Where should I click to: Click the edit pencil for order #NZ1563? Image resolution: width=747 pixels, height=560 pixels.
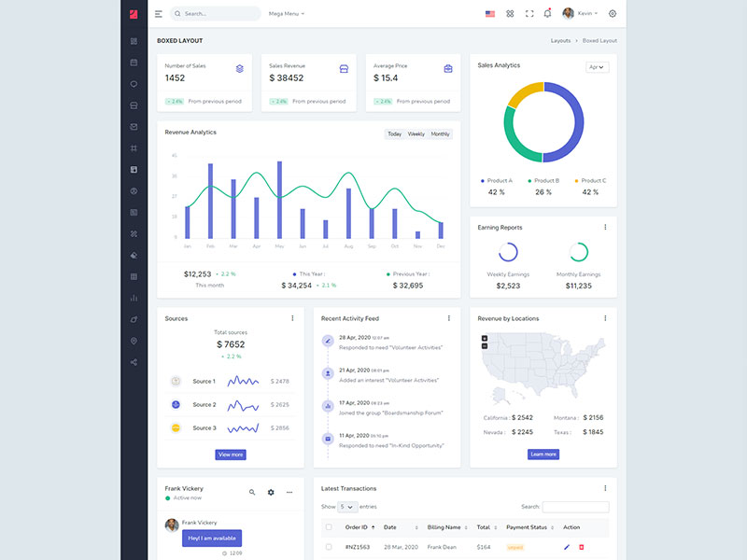(x=566, y=547)
